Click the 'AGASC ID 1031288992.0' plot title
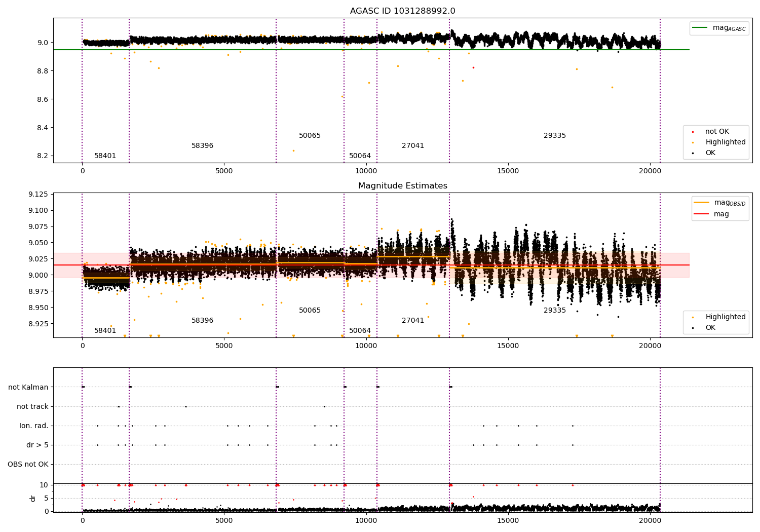The height and width of the screenshot is (532, 760). (402, 11)
